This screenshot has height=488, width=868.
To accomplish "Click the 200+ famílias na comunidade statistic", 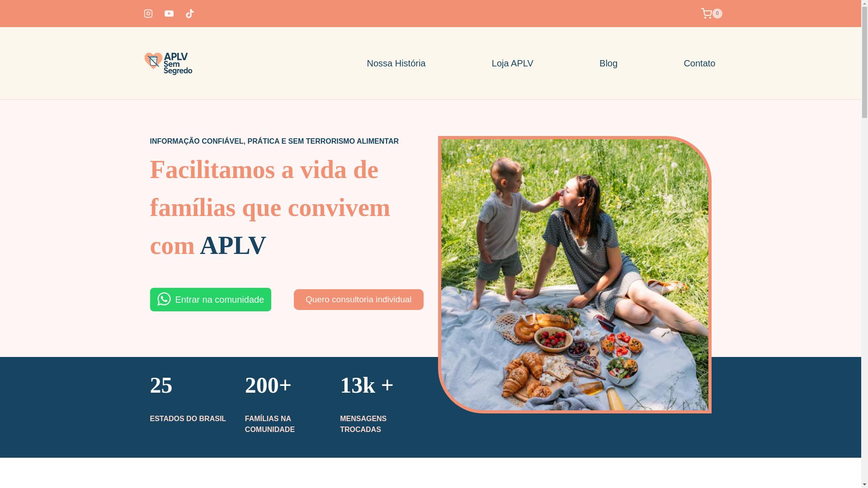I will pyautogui.click(x=270, y=404).
